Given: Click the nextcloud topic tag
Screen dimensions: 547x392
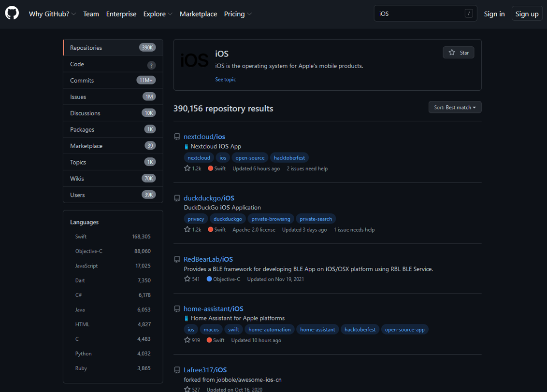Looking at the screenshot, I should pyautogui.click(x=199, y=158).
